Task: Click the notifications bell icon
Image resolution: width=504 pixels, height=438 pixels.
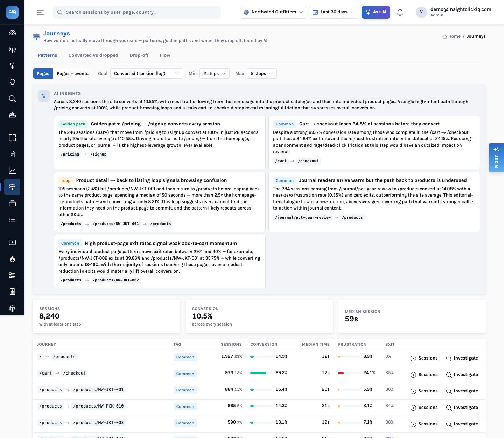Action: point(400,12)
